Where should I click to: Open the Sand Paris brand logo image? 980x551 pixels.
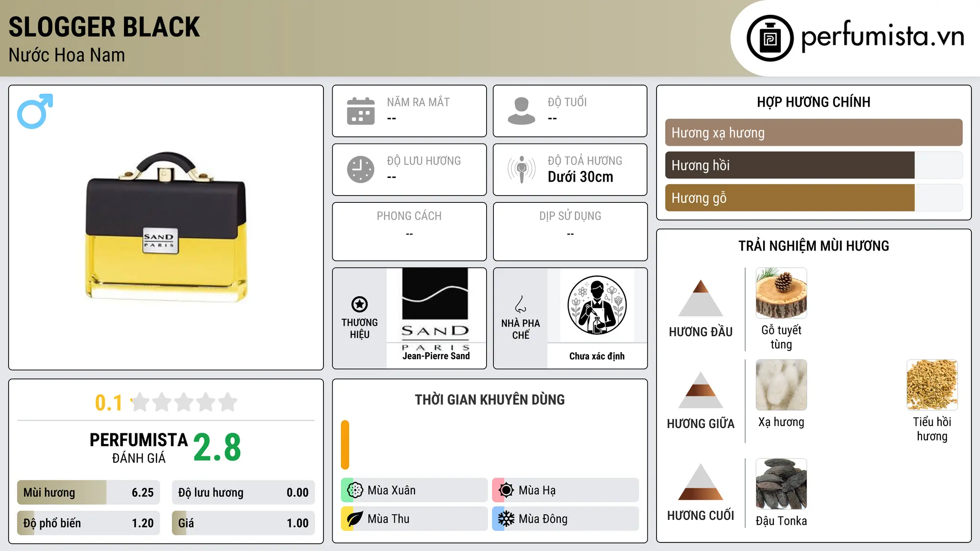(x=436, y=309)
